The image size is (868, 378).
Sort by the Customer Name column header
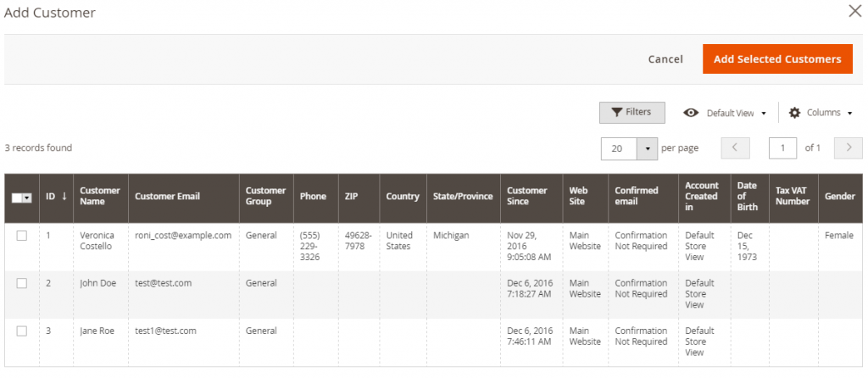pos(101,197)
